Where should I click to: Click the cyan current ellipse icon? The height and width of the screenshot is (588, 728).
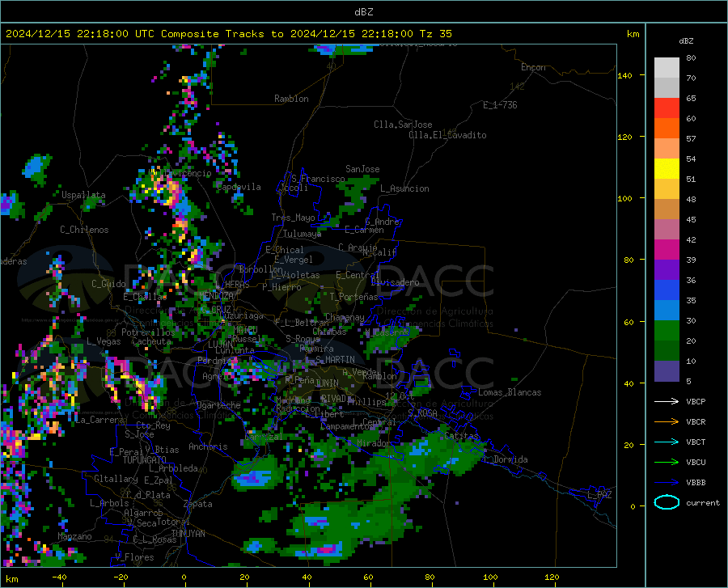[x=667, y=502]
